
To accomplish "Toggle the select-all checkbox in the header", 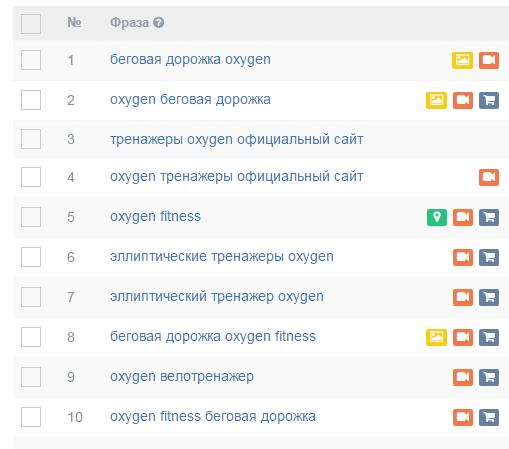I will pos(31,24).
